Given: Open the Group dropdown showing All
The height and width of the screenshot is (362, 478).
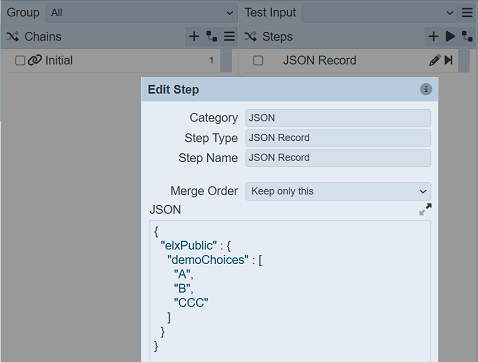Looking at the screenshot, I should point(141,13).
